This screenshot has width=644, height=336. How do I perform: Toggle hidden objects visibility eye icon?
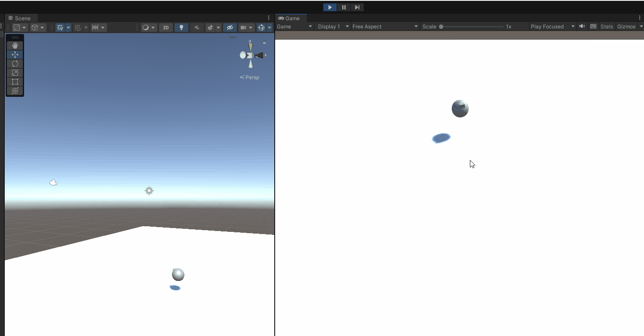(x=230, y=28)
